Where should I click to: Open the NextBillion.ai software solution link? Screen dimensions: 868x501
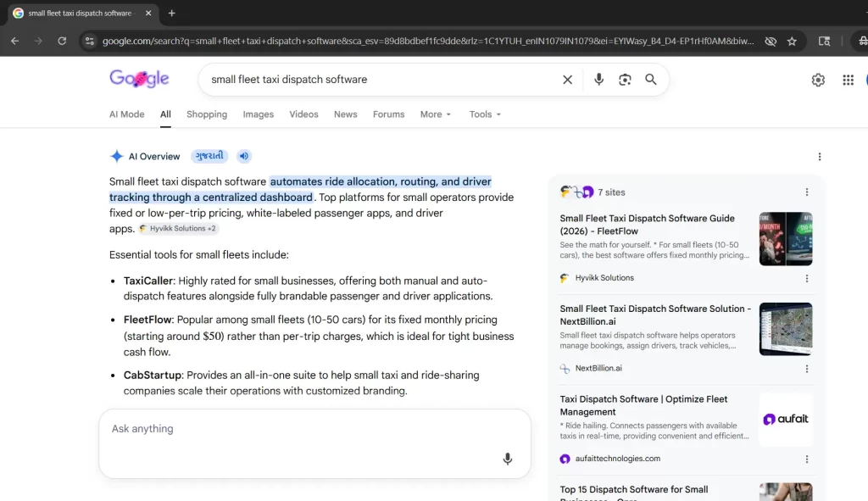pos(655,315)
